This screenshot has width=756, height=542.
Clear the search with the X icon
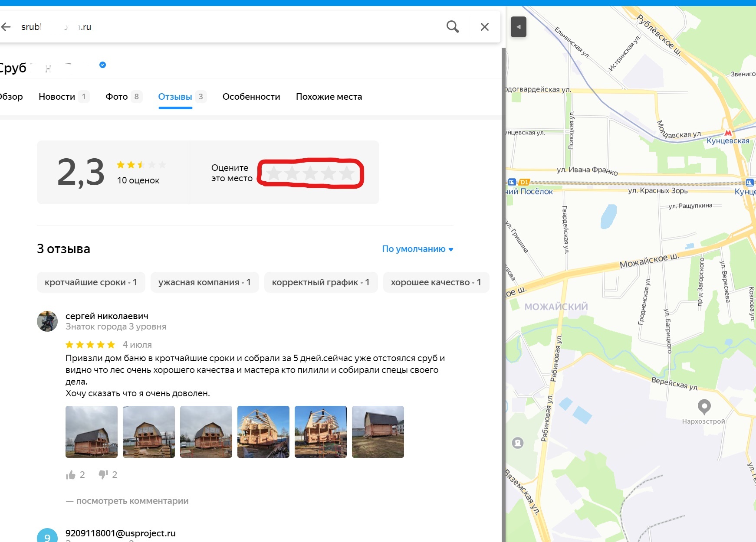485,27
